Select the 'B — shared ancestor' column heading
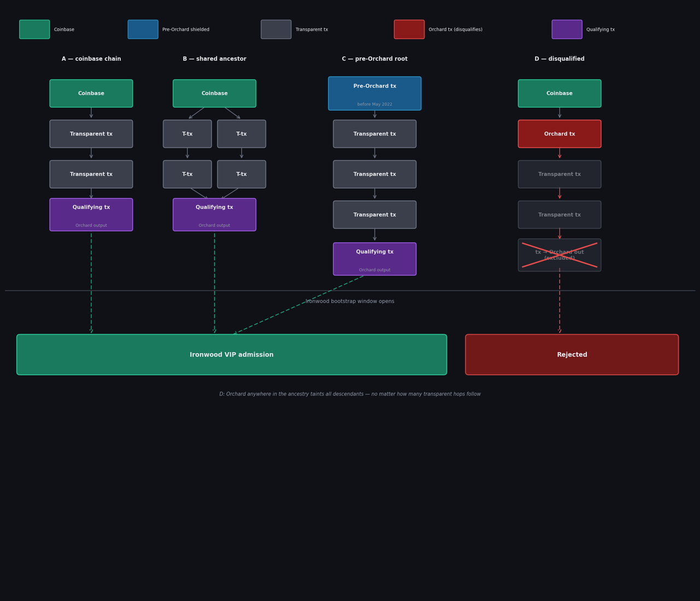This screenshot has width=700, height=601. 214,59
